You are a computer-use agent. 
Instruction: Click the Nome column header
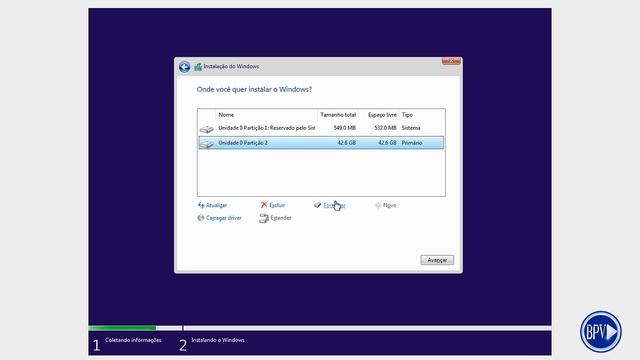226,115
